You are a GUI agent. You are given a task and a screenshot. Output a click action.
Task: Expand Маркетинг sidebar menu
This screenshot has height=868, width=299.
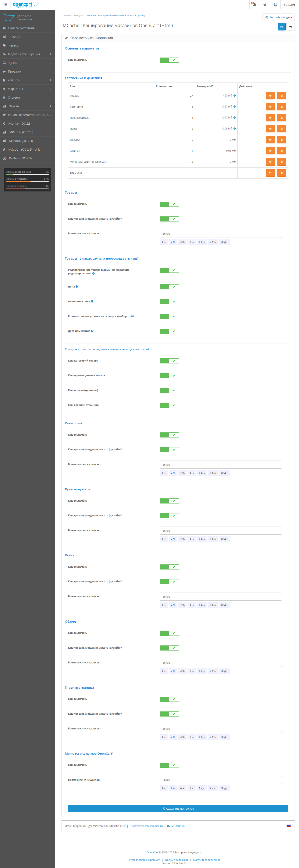pos(27,89)
